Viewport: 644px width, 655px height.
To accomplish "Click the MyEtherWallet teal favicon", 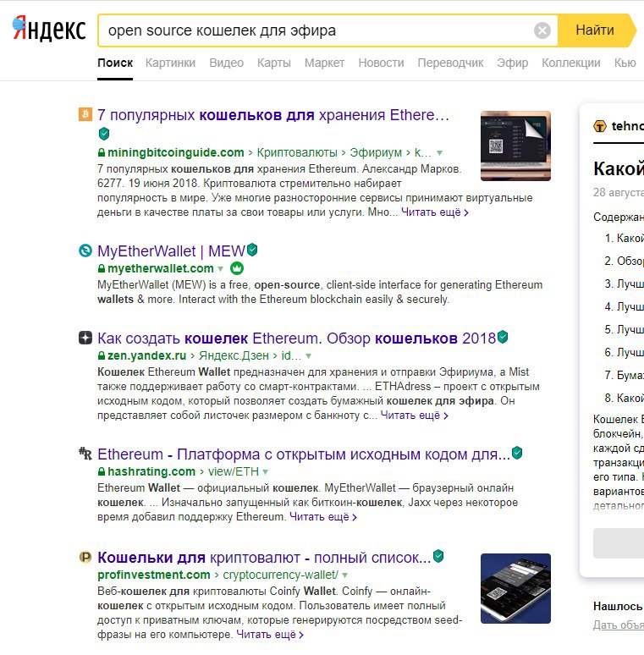I will click(85, 250).
